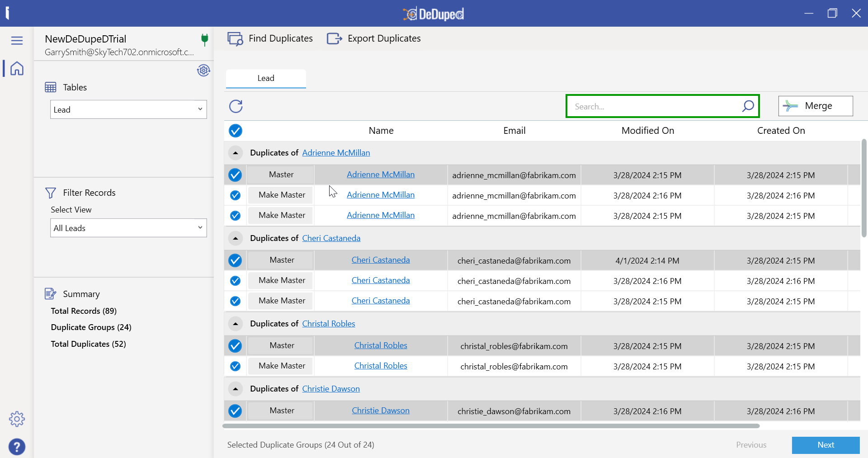Toggle the select-all checkbox in header
The width and height of the screenshot is (868, 458).
click(235, 131)
